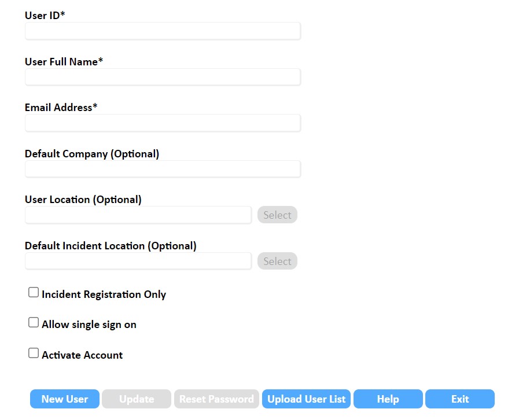The height and width of the screenshot is (420, 530).
Task: Click the greyed-out Update button
Action: pyautogui.click(x=137, y=399)
